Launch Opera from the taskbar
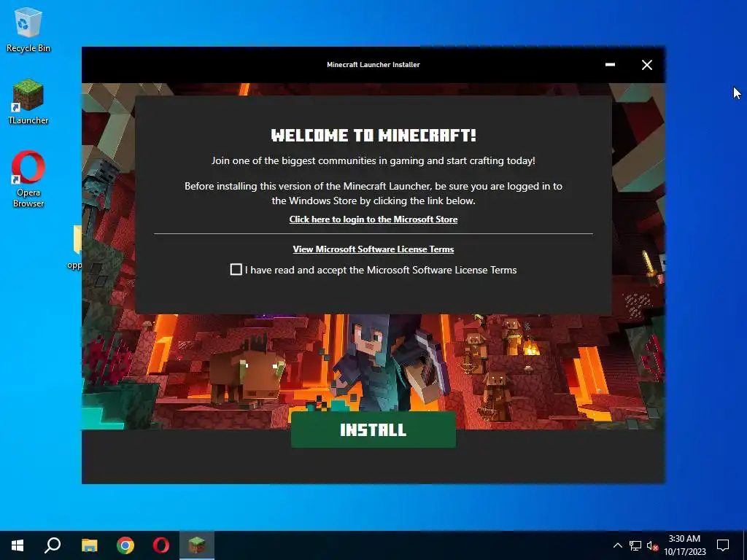The height and width of the screenshot is (560, 747). 161,545
